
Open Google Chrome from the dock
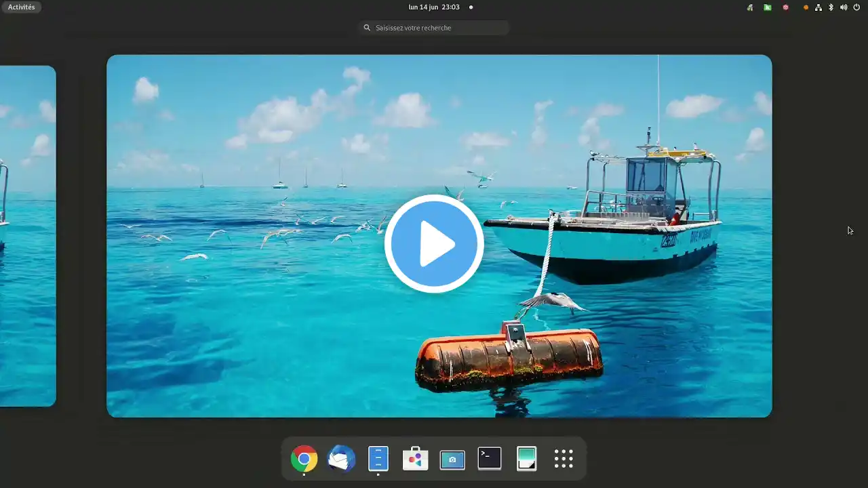pos(304,459)
